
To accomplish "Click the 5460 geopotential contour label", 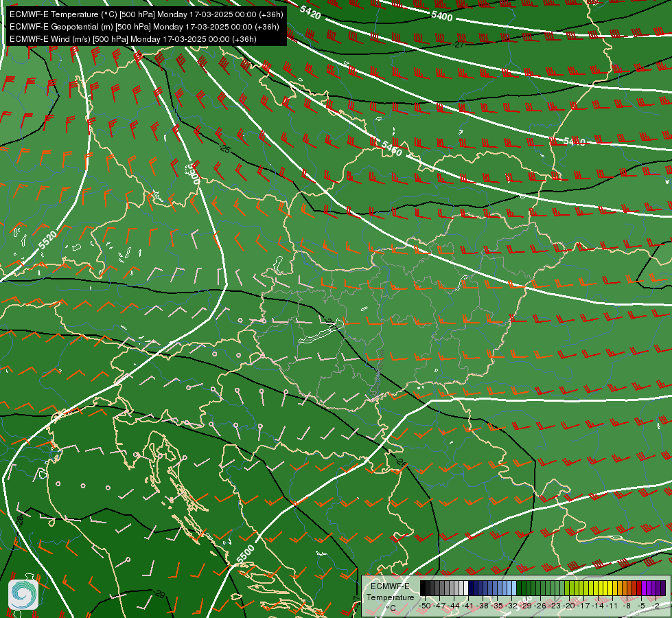I will click(391, 148).
